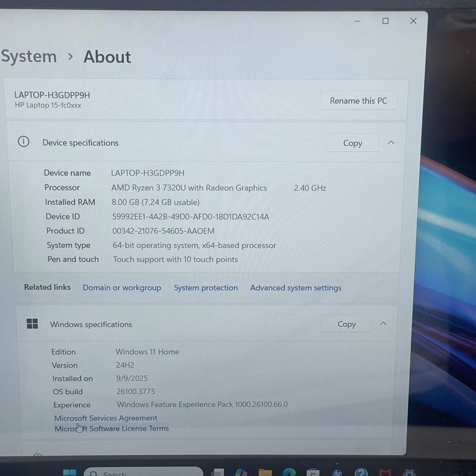
Task: Open the Windows Start menu
Action: [69, 473]
